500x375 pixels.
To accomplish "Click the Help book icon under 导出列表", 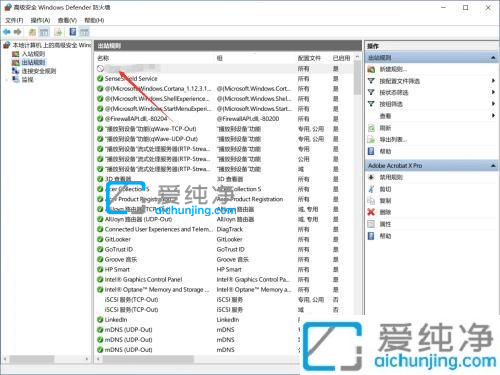I will 371,151.
